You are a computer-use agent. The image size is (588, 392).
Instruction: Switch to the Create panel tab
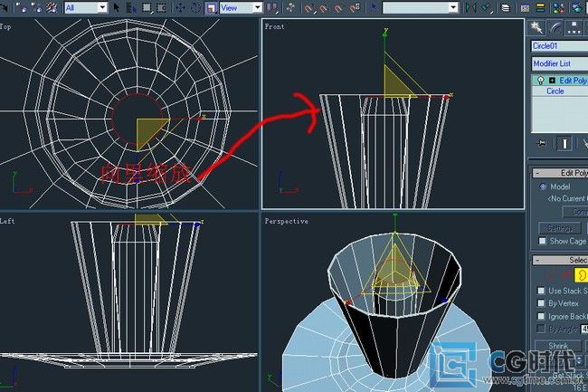pos(536,28)
